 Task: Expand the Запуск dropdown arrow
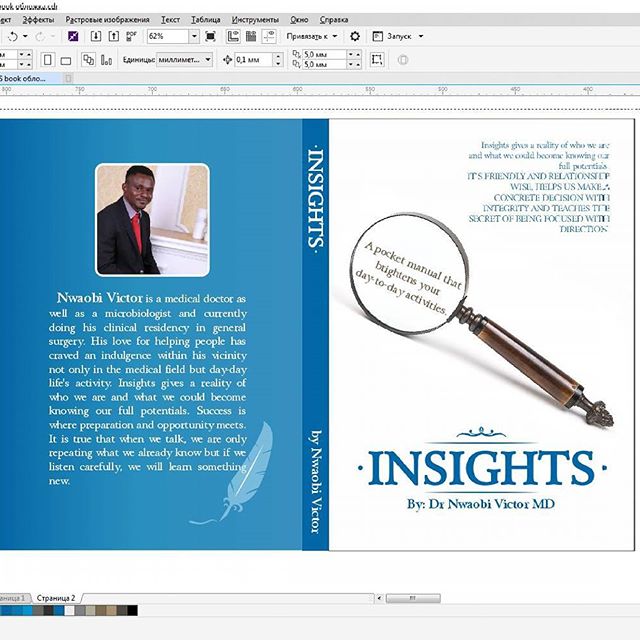(421, 36)
